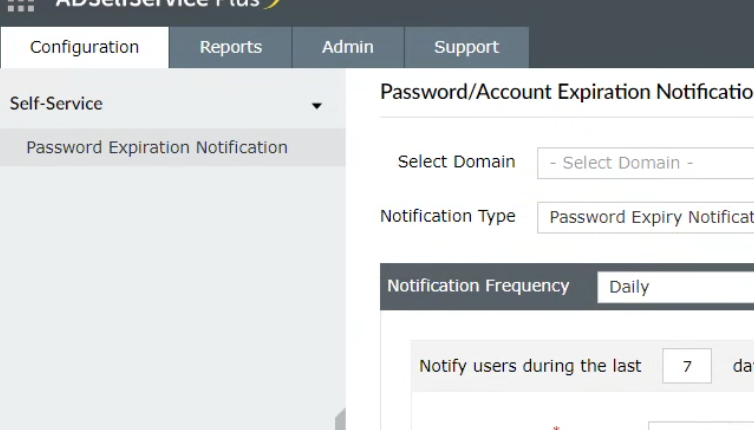Open the apps grid icon in header

(20, 5)
